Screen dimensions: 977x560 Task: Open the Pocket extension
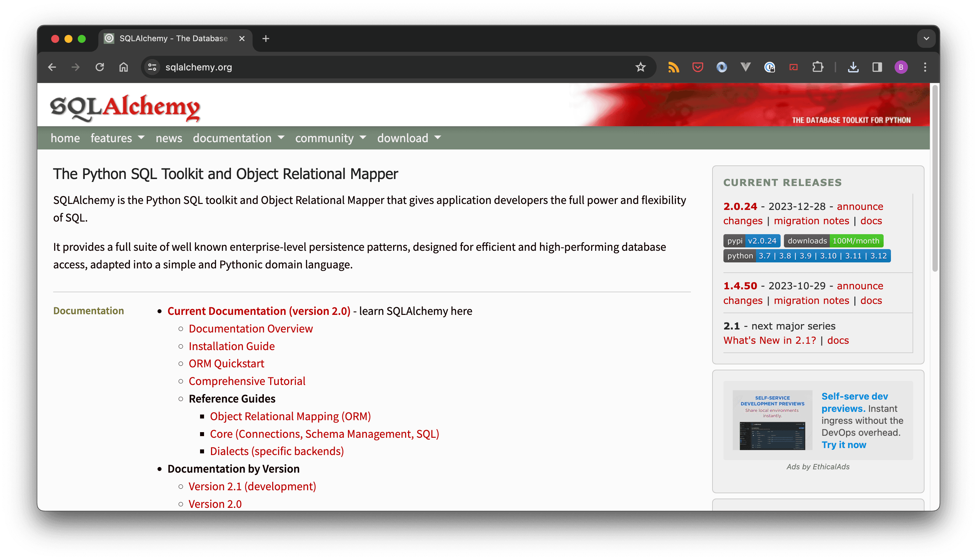tap(697, 67)
